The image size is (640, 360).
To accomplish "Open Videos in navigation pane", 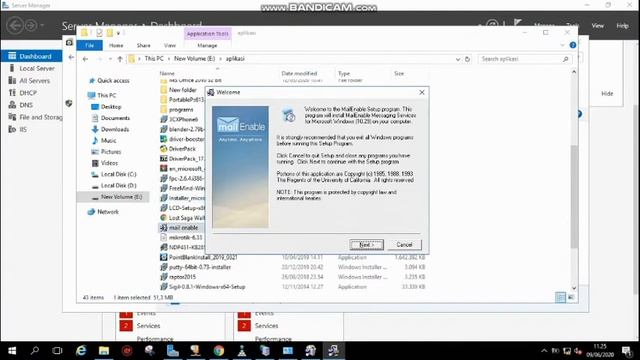I will pos(109,163).
